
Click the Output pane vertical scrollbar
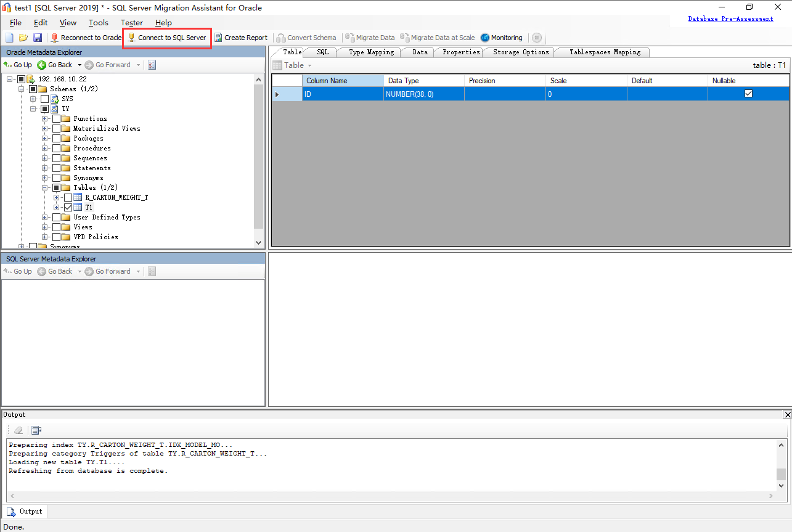coord(781,465)
